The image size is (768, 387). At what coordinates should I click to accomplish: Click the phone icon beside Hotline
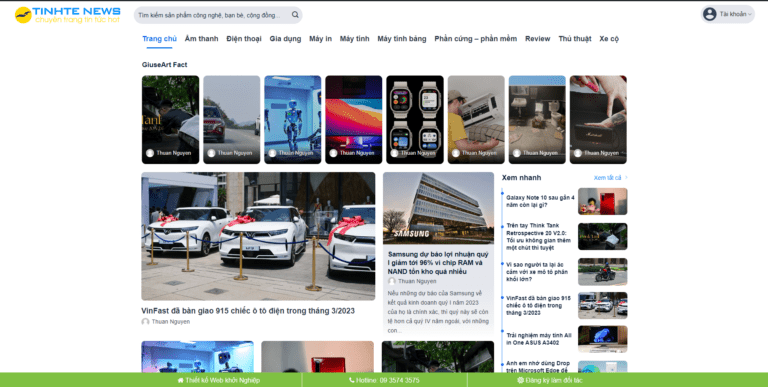point(352,380)
